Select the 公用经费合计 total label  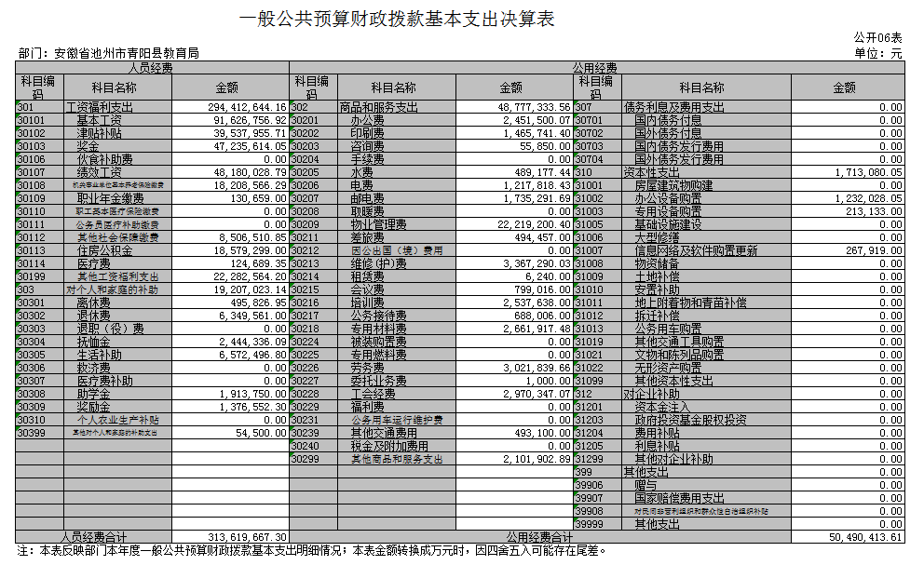click(x=539, y=537)
